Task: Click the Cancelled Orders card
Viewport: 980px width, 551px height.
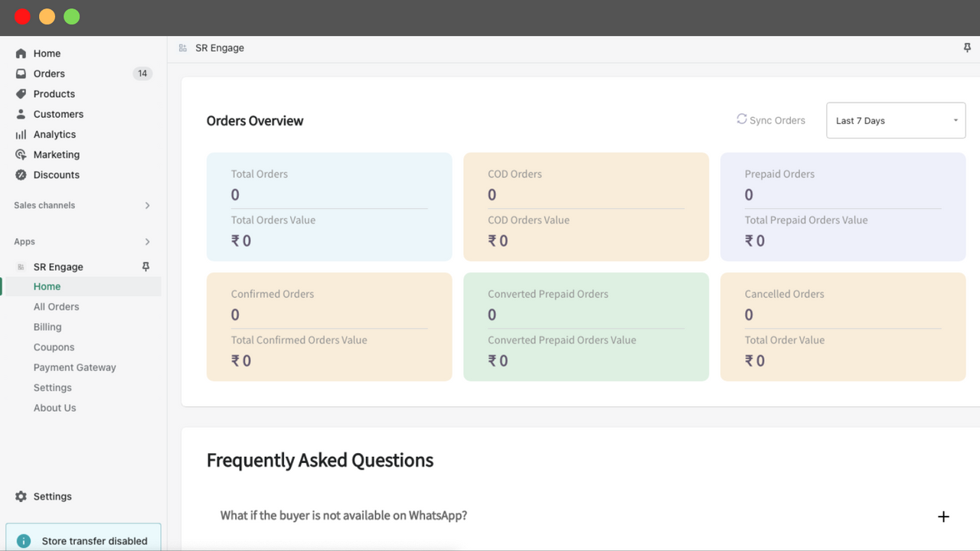Action: (843, 327)
